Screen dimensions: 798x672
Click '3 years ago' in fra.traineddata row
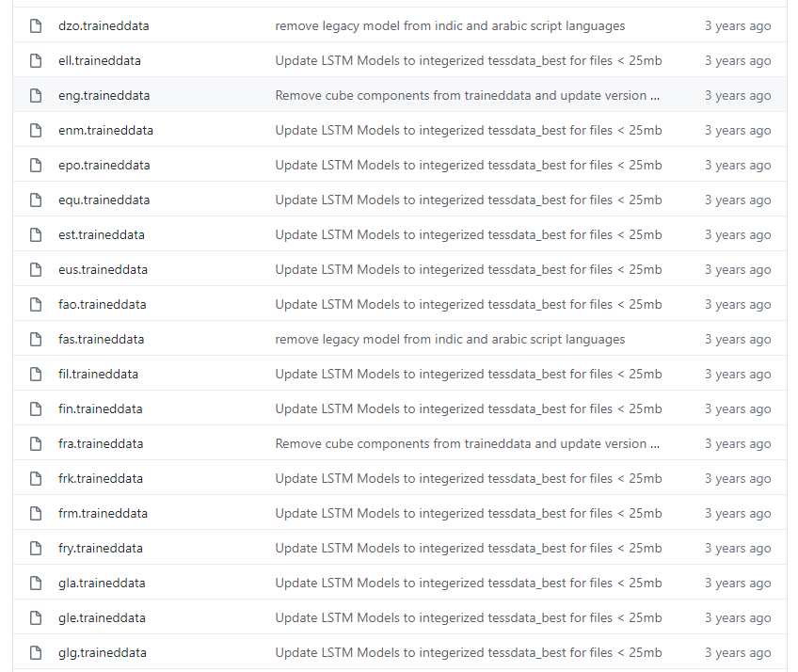tap(738, 443)
